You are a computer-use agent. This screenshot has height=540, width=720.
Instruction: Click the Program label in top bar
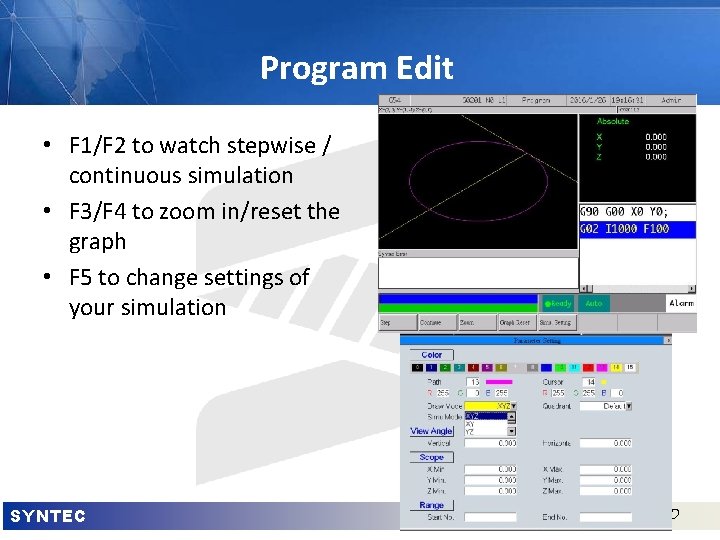[536, 100]
